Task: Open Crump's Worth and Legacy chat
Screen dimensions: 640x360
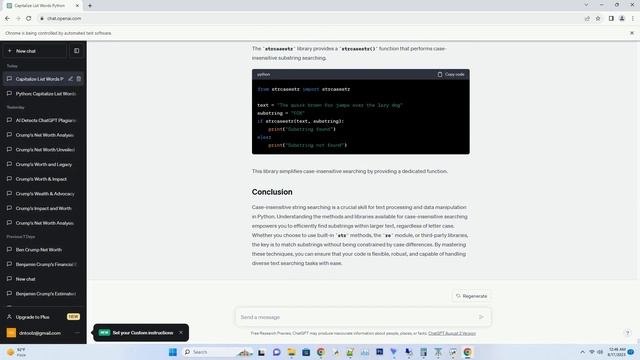Action: tap(43, 164)
